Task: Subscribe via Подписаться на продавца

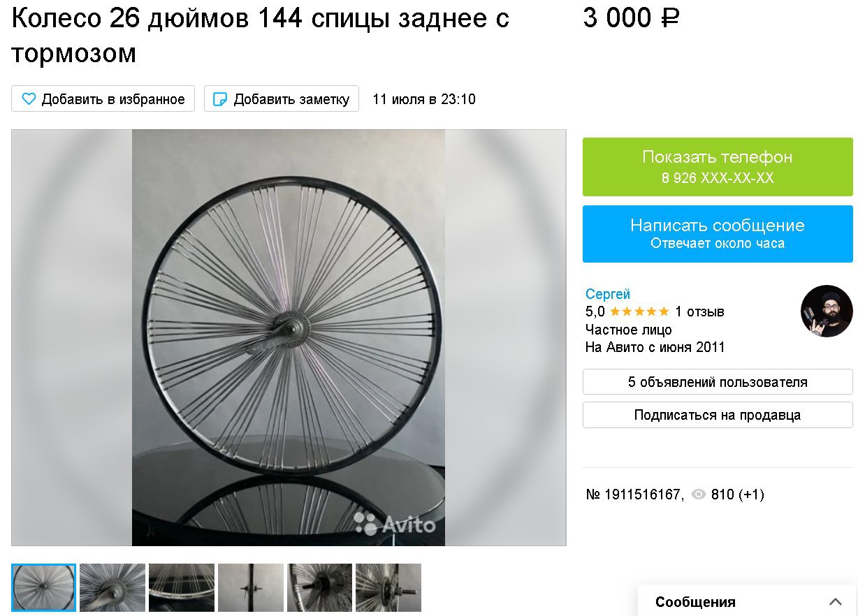Action: 718,415
